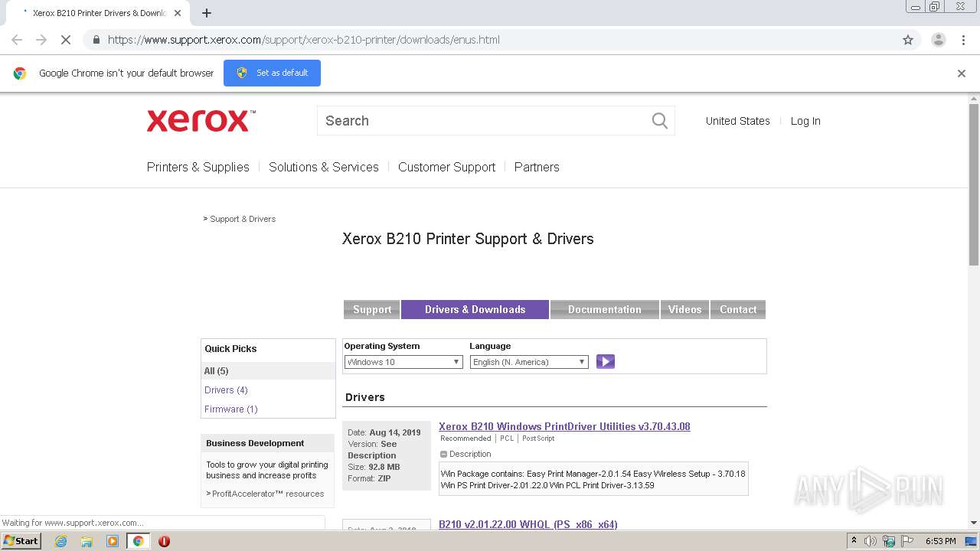Open the Language dropdown
Image resolution: width=980 pixels, height=551 pixels.
point(529,362)
